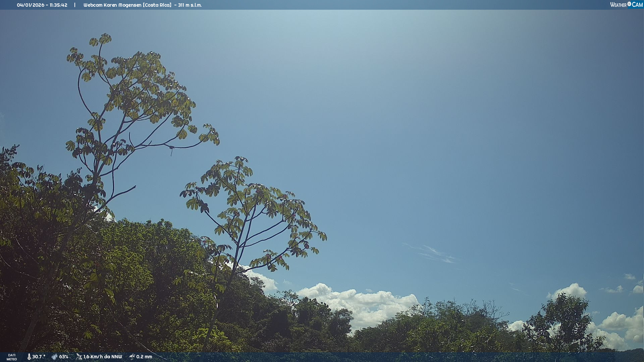This screenshot has width=644, height=362.
Task: Click the humidity water droplets icon
Action: point(54,357)
